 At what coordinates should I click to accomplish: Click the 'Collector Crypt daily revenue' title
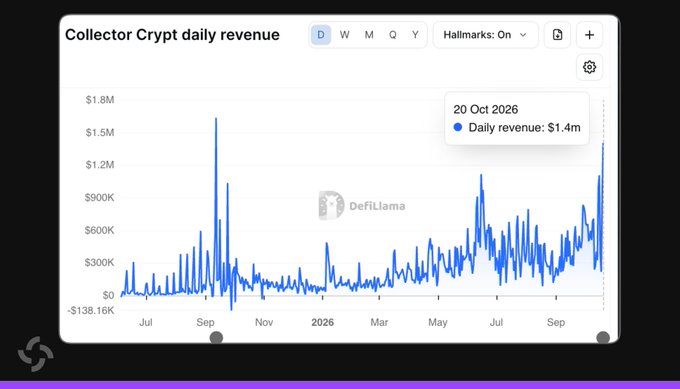[172, 35]
